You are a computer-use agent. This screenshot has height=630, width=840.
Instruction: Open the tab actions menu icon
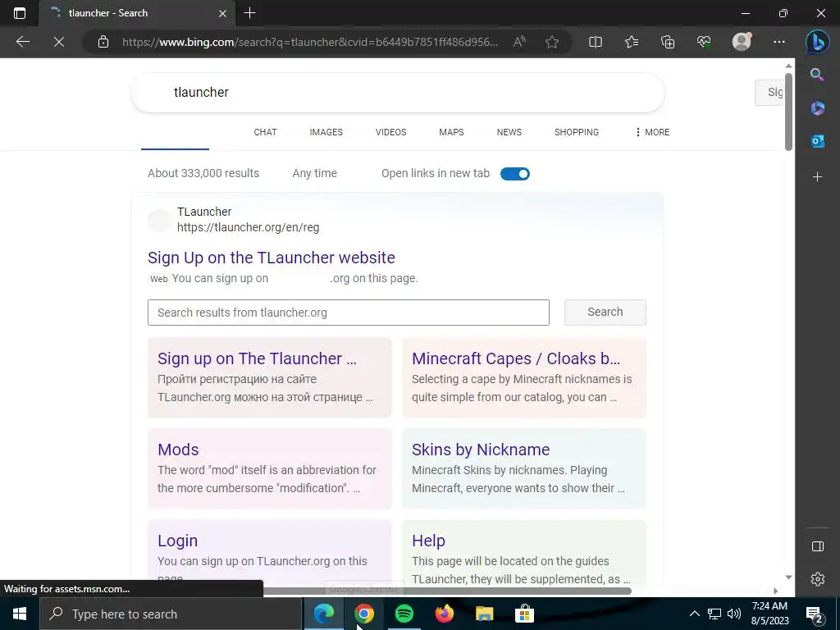click(x=20, y=13)
